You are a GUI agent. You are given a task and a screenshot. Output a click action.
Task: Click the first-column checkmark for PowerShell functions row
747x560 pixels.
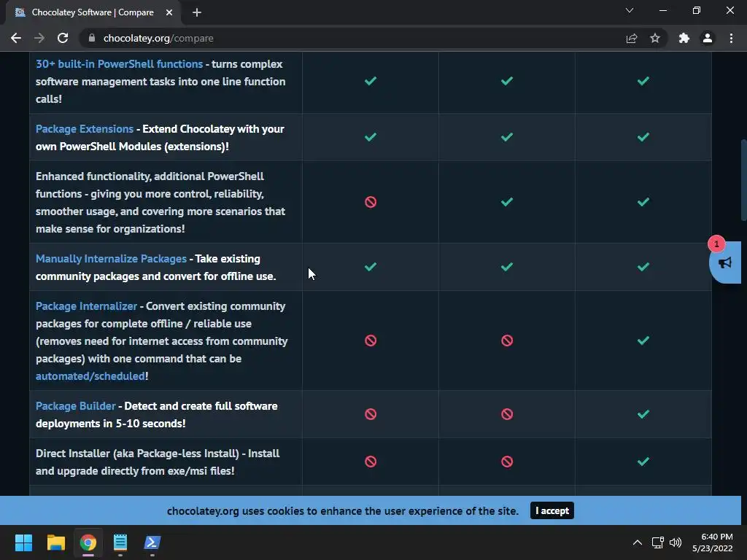tap(370, 81)
